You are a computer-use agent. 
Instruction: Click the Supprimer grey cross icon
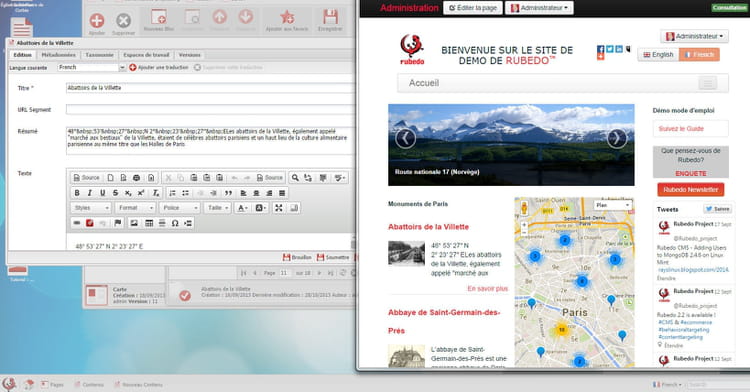[x=123, y=21]
